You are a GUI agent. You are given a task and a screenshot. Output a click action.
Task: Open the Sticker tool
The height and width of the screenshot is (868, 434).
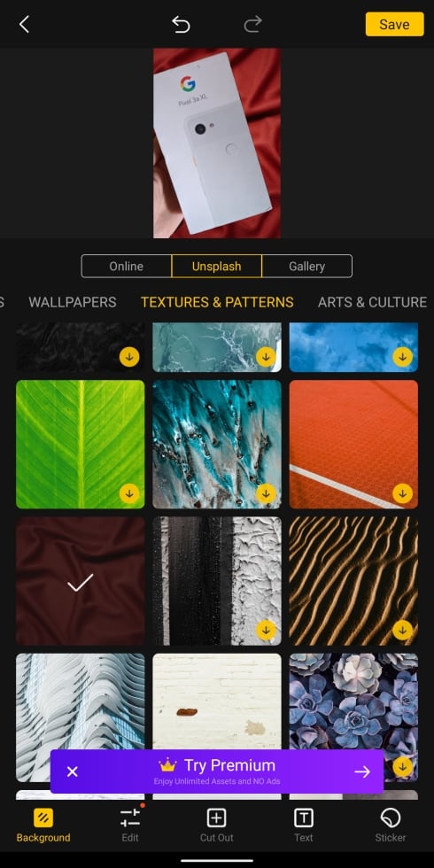391,824
